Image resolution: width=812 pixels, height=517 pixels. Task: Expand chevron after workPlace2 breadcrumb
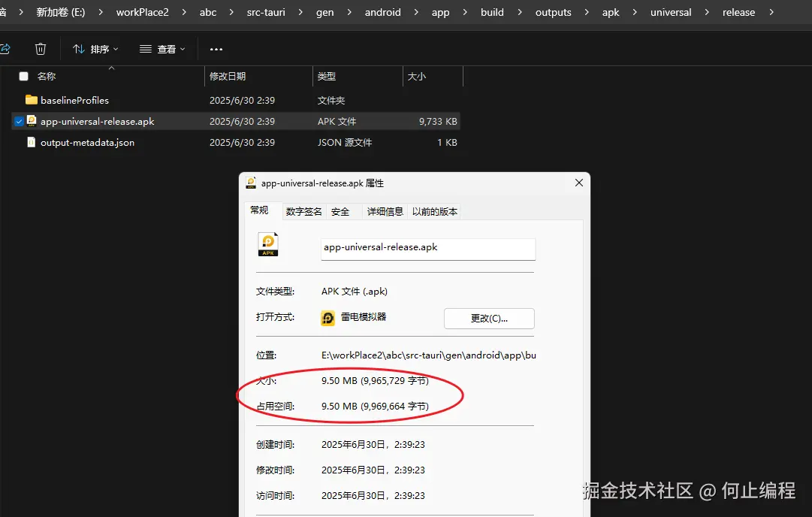[184, 12]
